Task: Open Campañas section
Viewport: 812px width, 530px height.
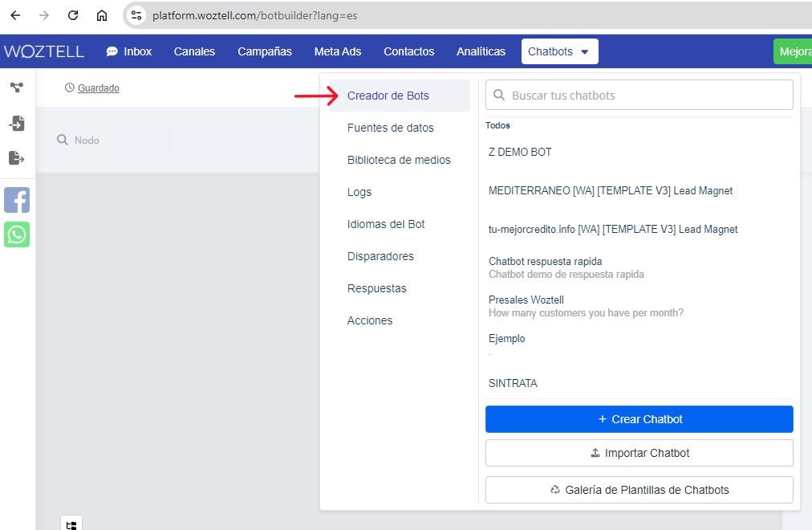Action: [265, 51]
